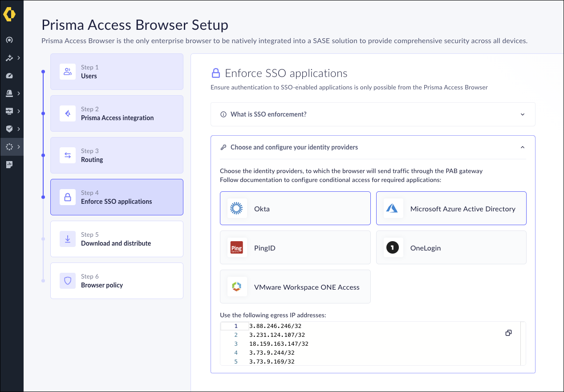Image resolution: width=564 pixels, height=392 pixels.
Task: Click the first egress IP address line
Action: pos(275,326)
